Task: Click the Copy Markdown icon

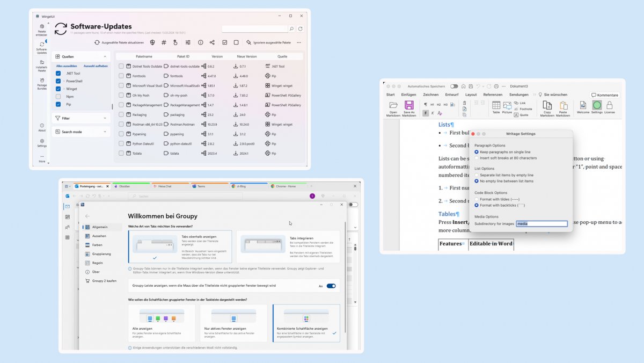Action: (x=547, y=106)
